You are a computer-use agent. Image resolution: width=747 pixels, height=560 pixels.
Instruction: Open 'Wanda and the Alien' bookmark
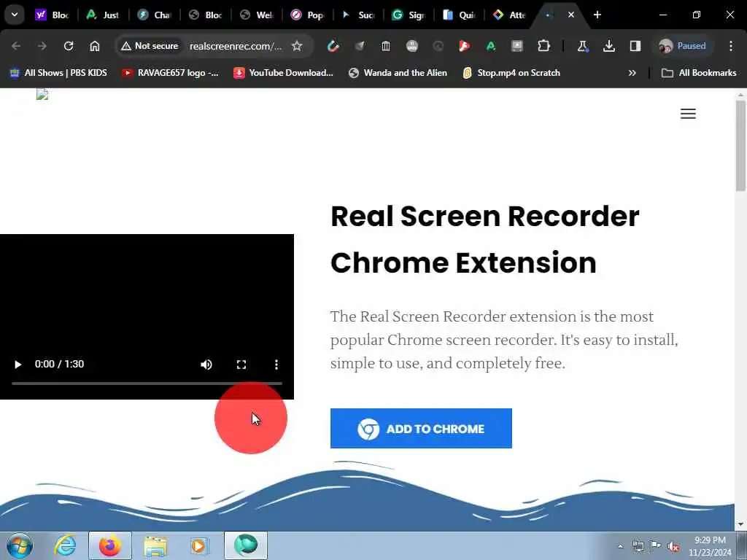click(x=398, y=73)
